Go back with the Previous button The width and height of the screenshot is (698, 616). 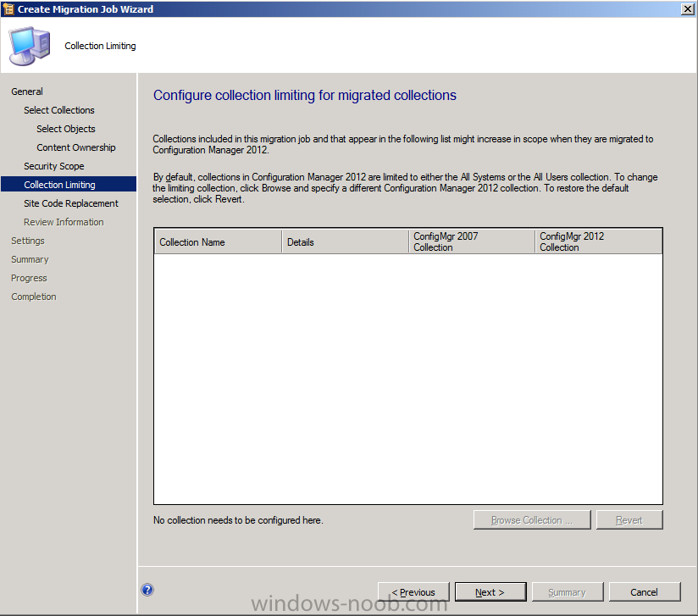pos(413,592)
